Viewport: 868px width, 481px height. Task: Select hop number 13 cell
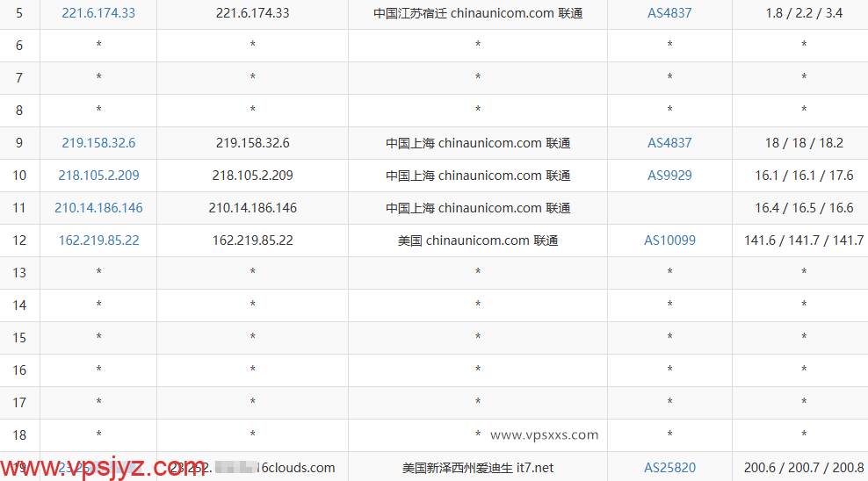[19, 273]
